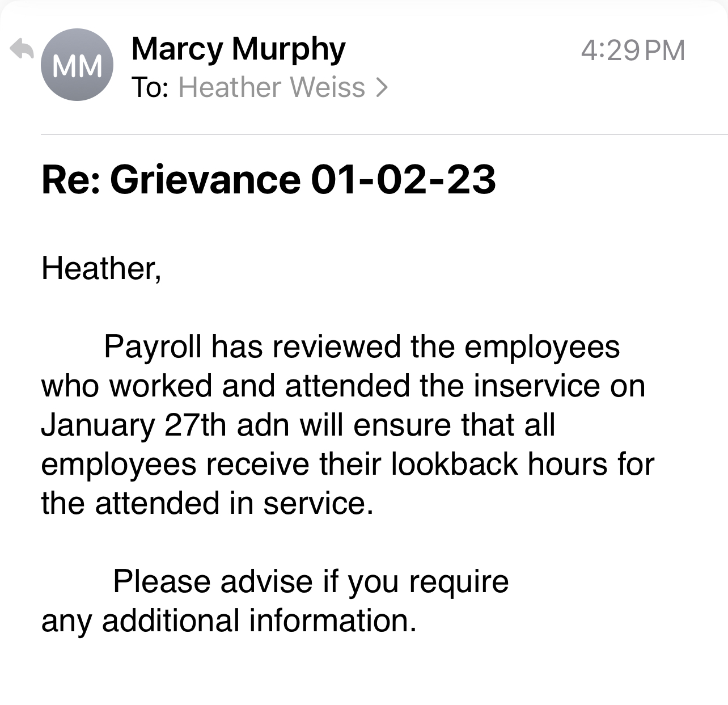Click the greeting "Heather,"
This screenshot has width=728, height=705.
[x=101, y=268]
